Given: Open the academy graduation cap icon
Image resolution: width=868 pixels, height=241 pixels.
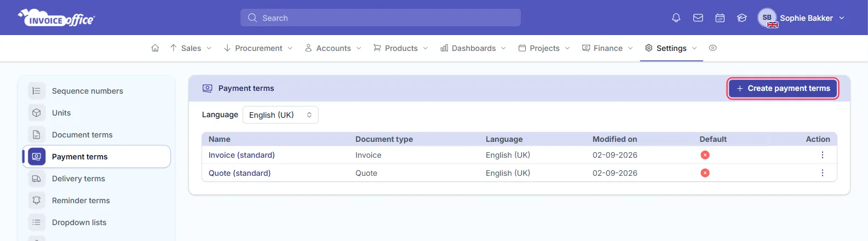Looking at the screenshot, I should click(742, 18).
